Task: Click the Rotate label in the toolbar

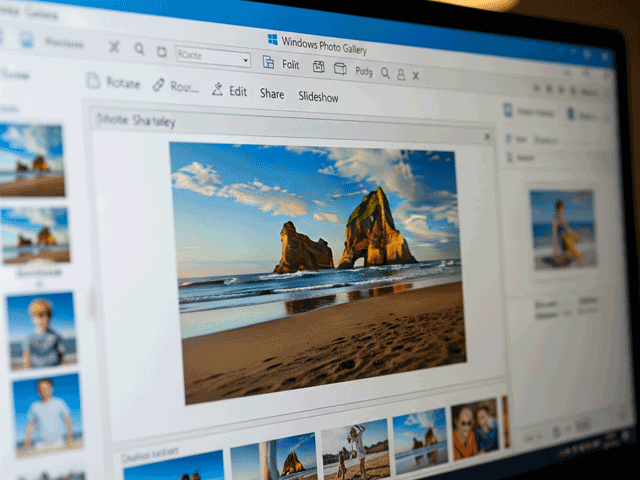Action: coord(123,83)
